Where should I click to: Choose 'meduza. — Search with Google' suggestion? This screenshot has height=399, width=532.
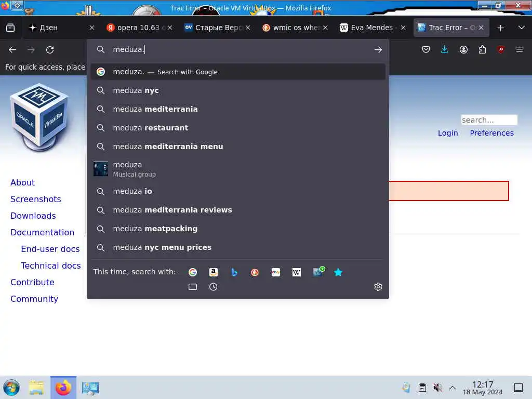click(x=238, y=72)
